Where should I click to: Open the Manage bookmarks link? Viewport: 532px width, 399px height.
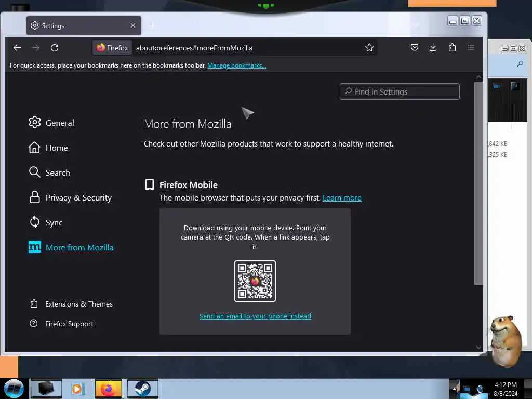coord(236,65)
